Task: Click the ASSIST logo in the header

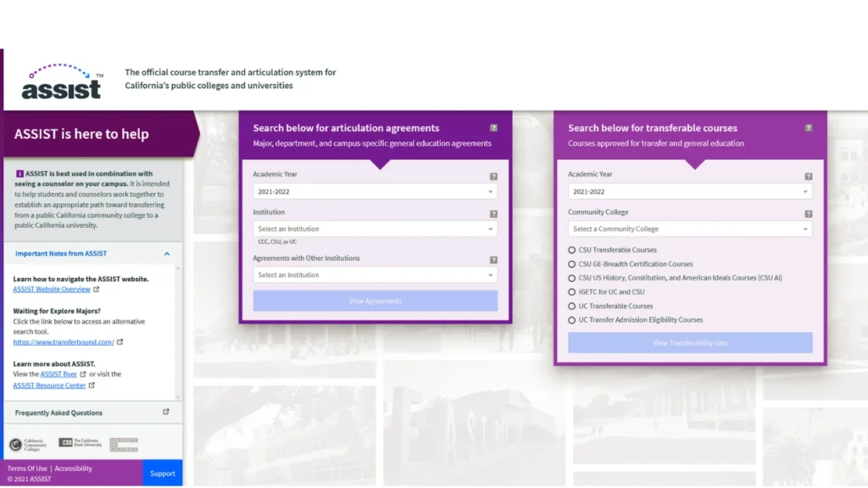Action: coord(62,82)
